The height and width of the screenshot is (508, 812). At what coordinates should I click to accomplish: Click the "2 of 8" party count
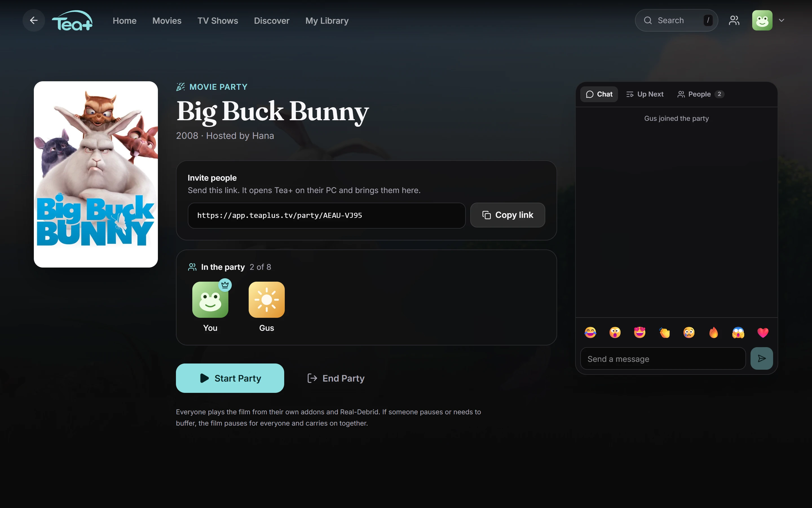261,267
